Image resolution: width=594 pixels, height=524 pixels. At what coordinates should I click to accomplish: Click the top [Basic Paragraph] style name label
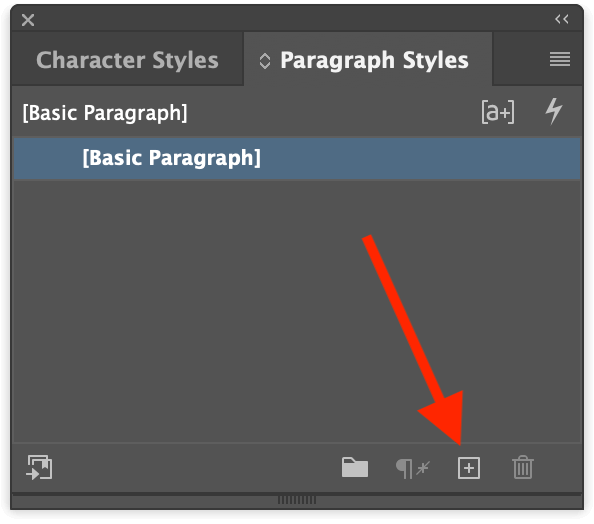tap(105, 113)
